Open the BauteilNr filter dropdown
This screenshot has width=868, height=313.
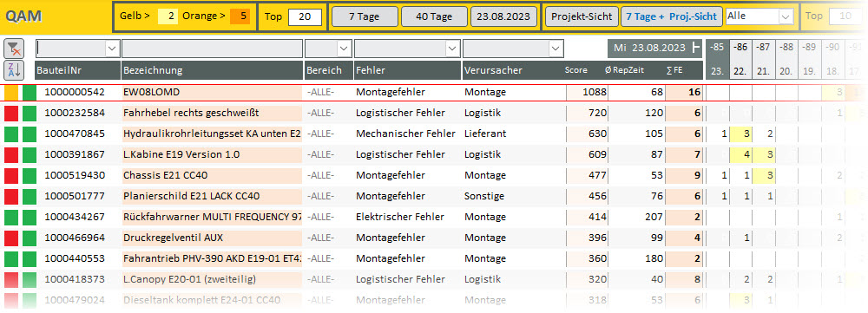point(113,49)
